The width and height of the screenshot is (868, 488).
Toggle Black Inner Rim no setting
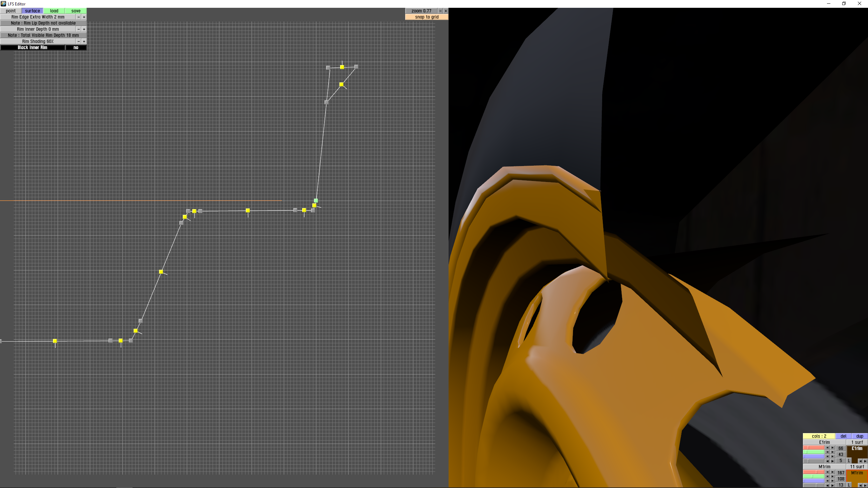[76, 47]
